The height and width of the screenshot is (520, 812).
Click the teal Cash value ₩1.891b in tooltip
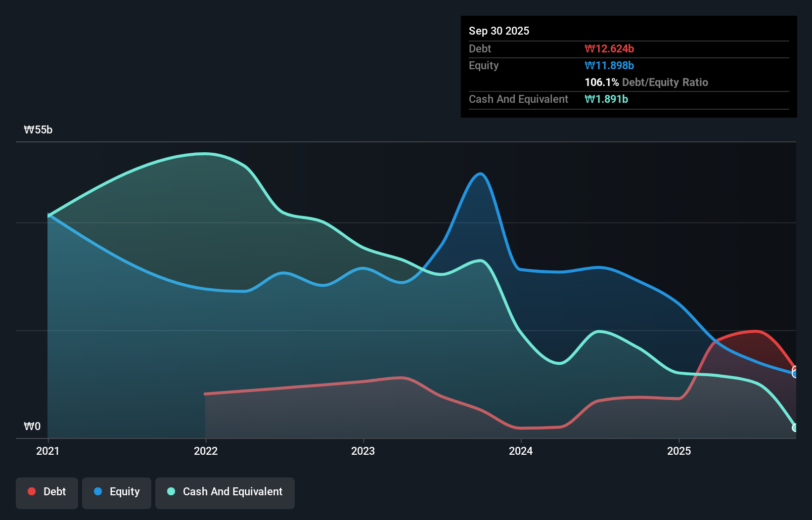pos(606,99)
